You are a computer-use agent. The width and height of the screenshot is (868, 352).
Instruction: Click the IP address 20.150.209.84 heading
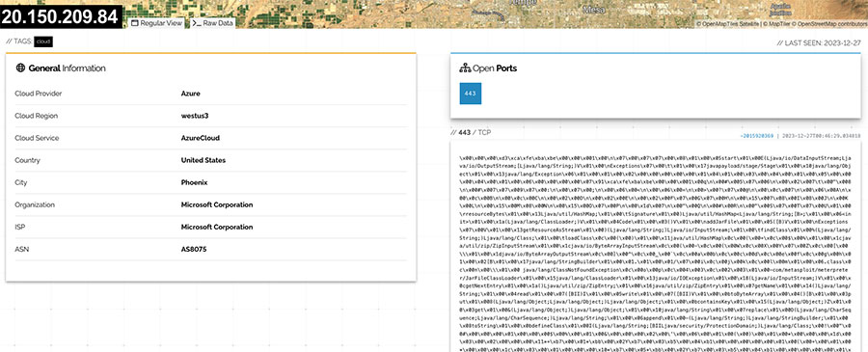(61, 16)
